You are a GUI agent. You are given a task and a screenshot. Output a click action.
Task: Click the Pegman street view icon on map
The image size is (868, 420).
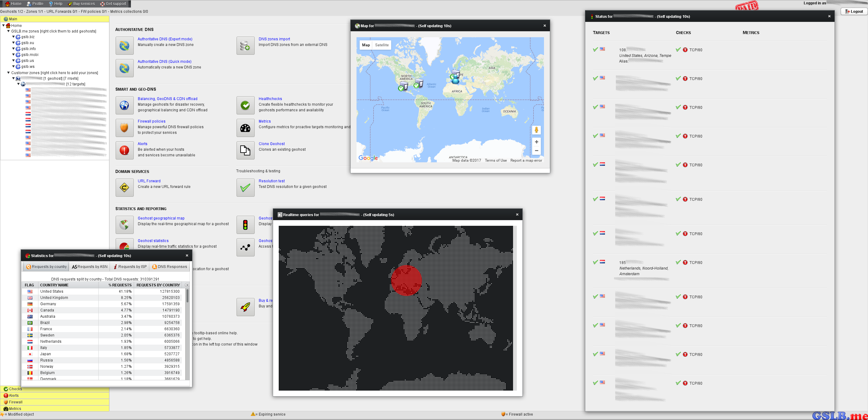(x=536, y=130)
